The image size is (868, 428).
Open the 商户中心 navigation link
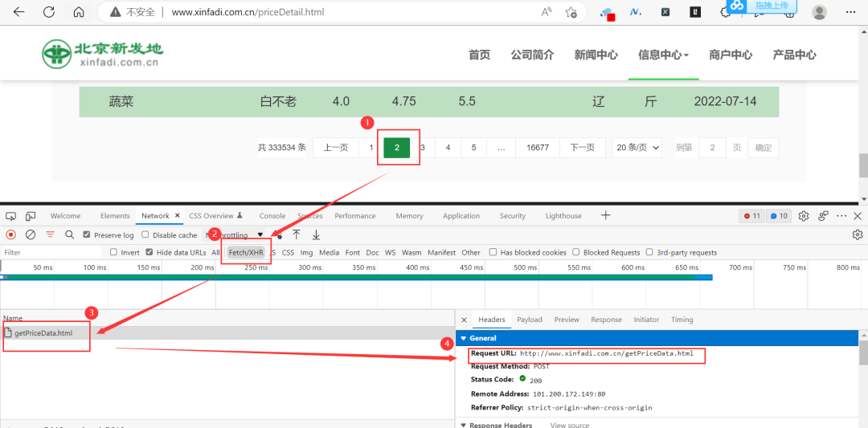[730, 55]
